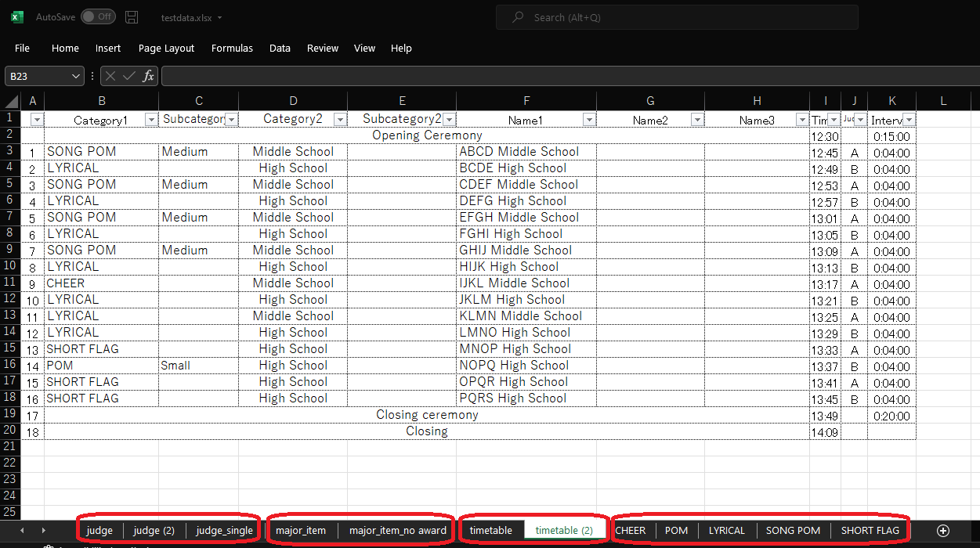Screen dimensions: 980x548
Task: Toggle the AutoSave switch
Action: [98, 16]
